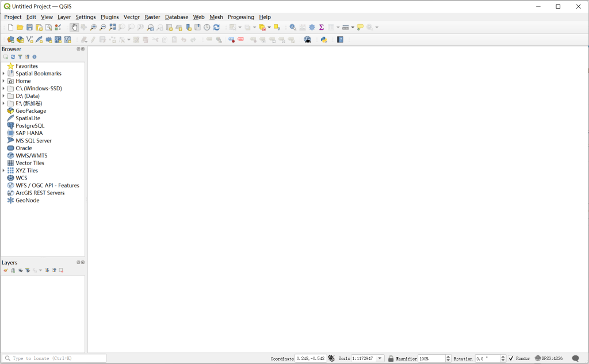This screenshot has height=364, width=589.
Task: Close the Browser panel
Action: coord(83,49)
